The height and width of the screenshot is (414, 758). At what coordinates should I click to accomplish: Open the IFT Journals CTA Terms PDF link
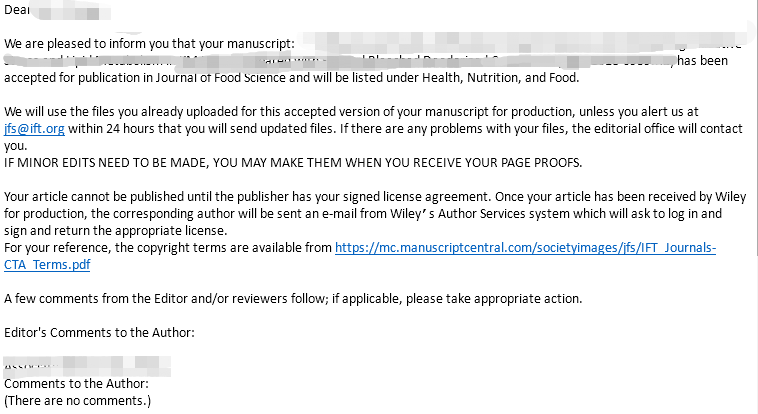[524, 247]
